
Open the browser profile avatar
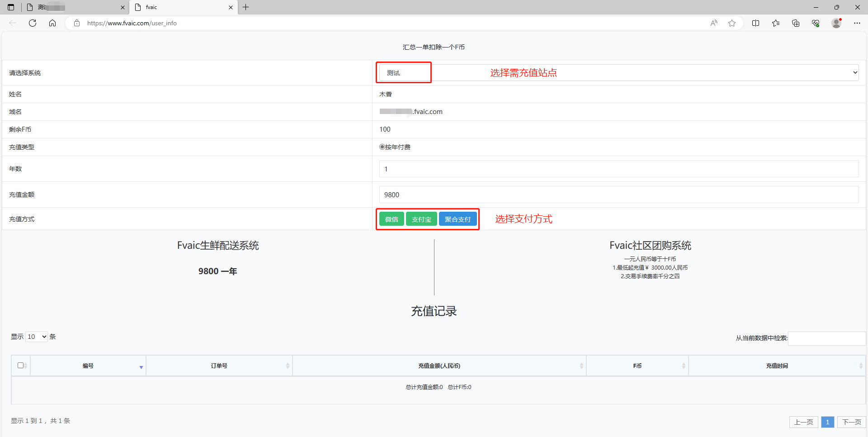point(836,23)
